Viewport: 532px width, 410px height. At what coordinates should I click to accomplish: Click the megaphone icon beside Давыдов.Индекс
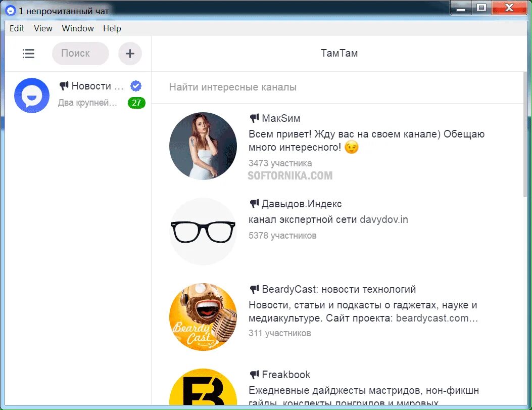[x=255, y=204]
